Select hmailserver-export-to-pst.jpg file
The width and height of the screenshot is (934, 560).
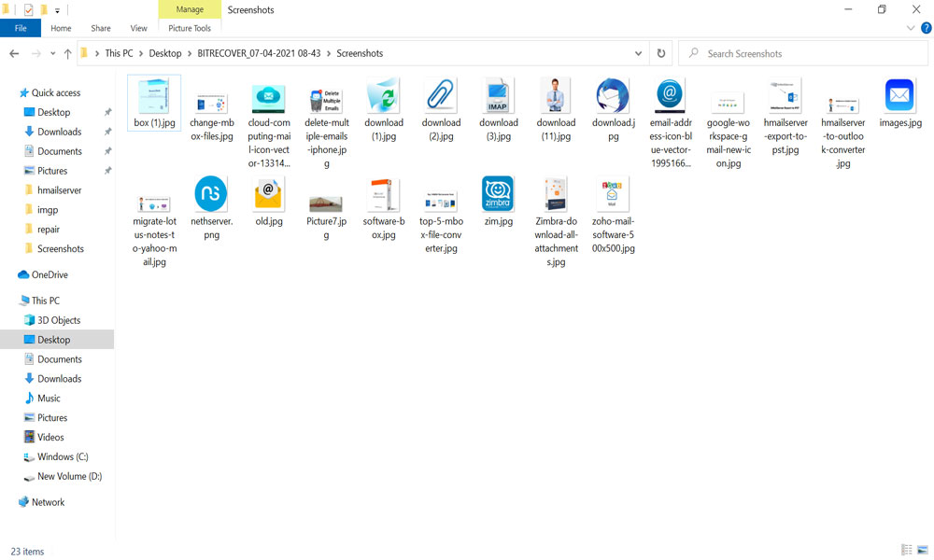coord(785,96)
